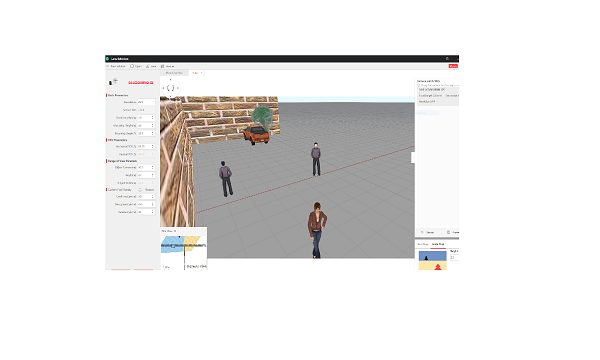Click the reset icon beside Custom Pixel Density
Viewport: 600px width, 360px height.
[140, 190]
